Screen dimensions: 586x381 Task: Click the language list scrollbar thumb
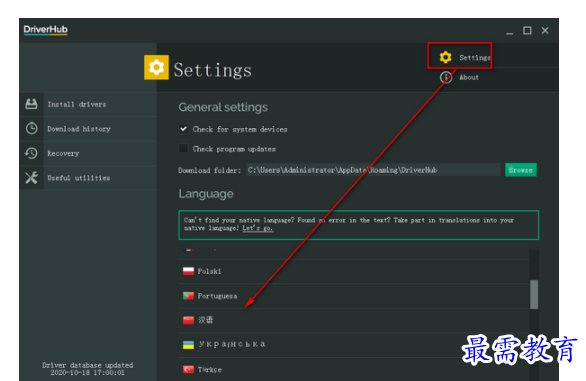[x=534, y=294]
